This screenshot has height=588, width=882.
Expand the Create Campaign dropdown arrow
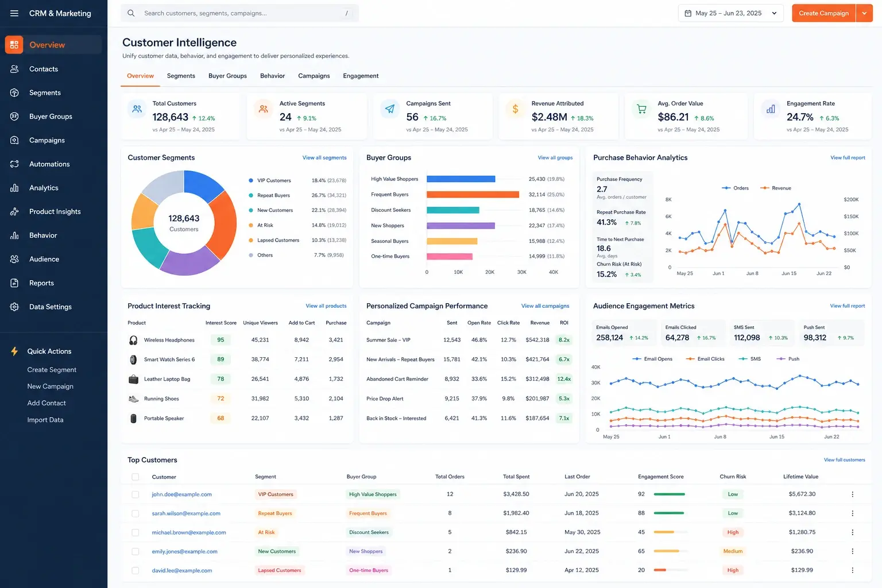[x=864, y=13]
